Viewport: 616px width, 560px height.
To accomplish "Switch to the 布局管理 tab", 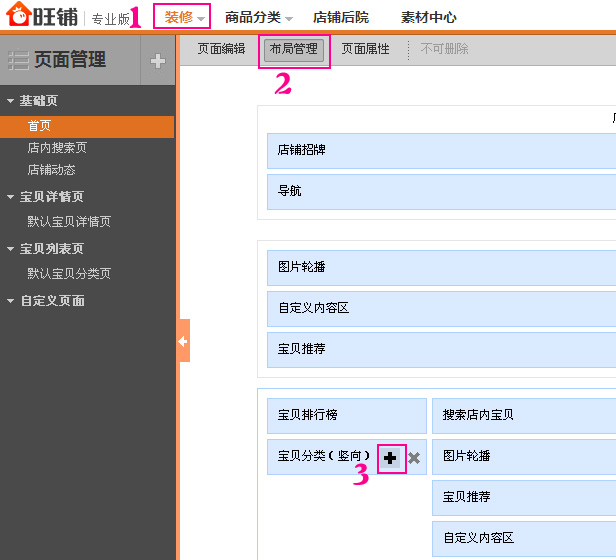I will tap(293, 49).
